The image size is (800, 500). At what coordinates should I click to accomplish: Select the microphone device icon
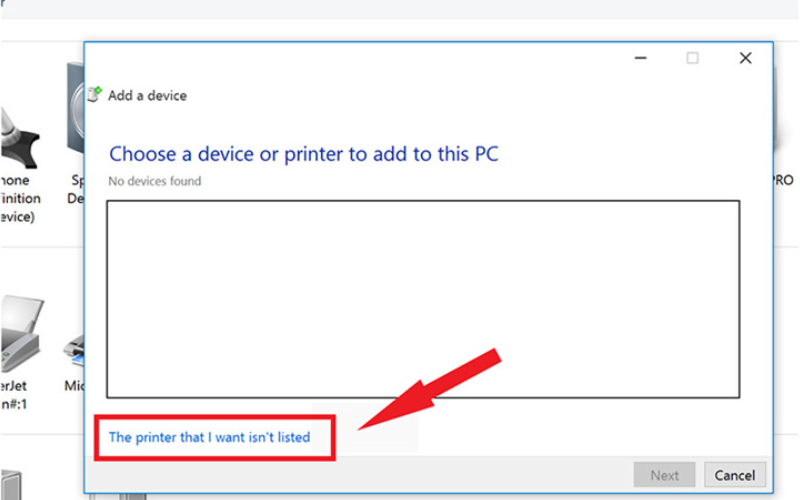click(20, 130)
